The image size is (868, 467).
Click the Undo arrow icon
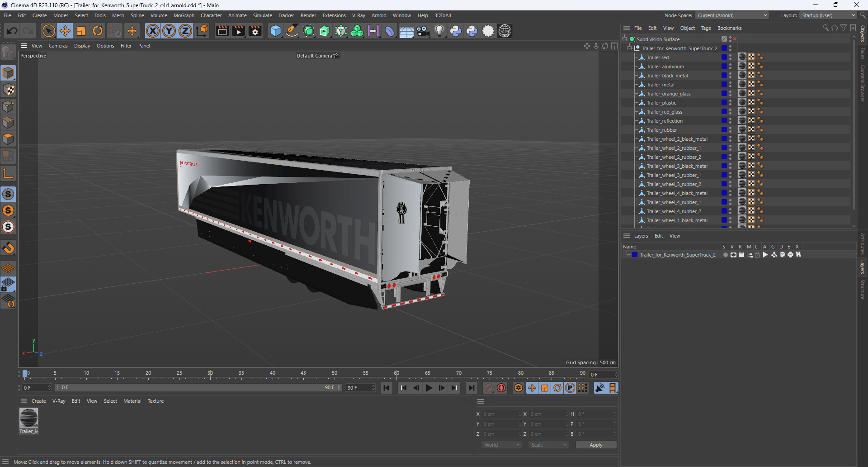pyautogui.click(x=12, y=31)
